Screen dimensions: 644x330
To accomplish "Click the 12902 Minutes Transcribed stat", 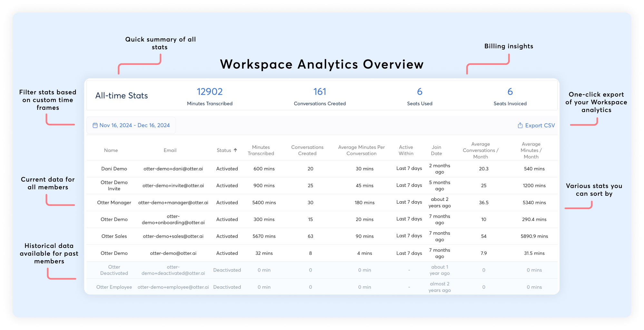I will (210, 92).
